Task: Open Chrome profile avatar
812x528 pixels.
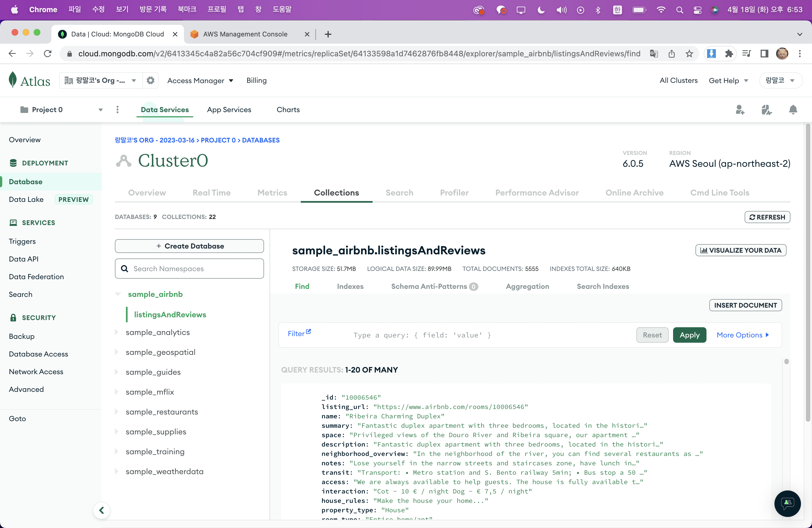Action: click(x=782, y=54)
